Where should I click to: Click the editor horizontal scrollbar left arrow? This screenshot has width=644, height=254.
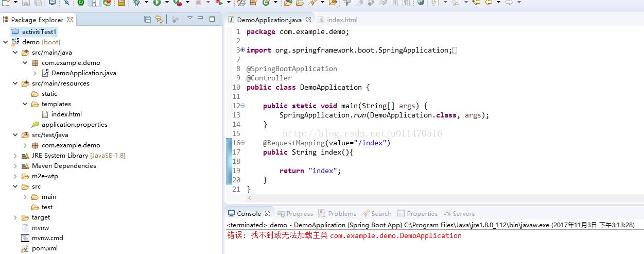pyautogui.click(x=250, y=198)
